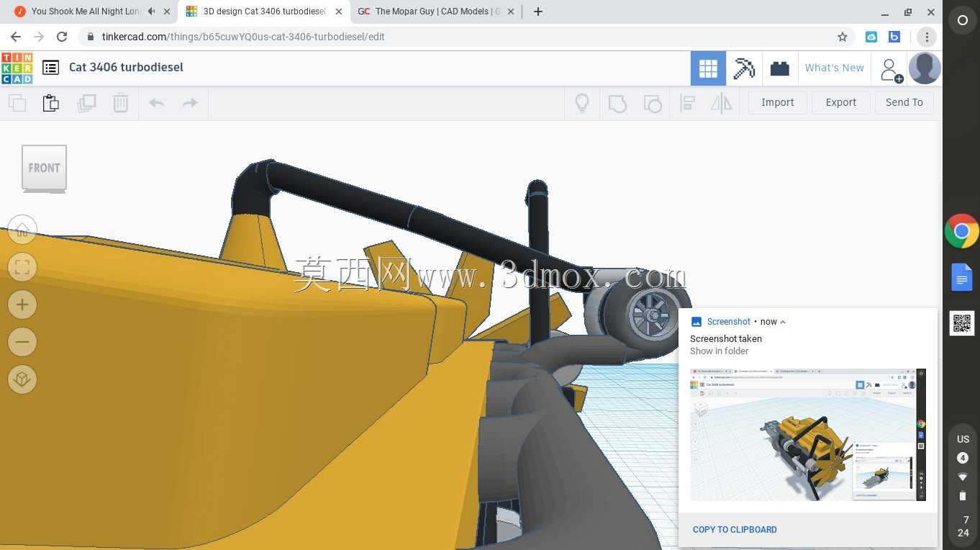980x550 pixels.
Task: Click the Mirror/Flip tool icon
Action: 721,103
